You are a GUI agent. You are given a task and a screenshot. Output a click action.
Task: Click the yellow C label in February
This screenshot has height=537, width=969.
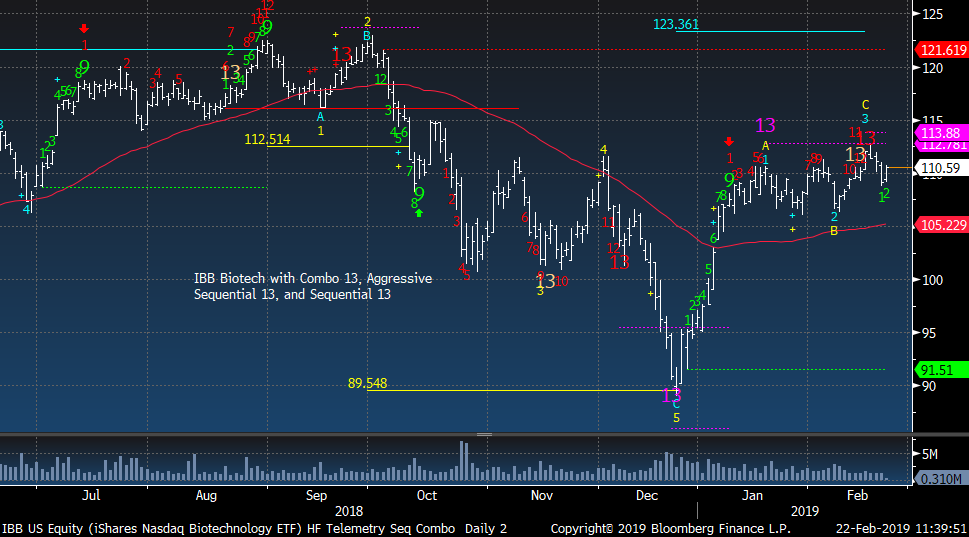coord(865,105)
